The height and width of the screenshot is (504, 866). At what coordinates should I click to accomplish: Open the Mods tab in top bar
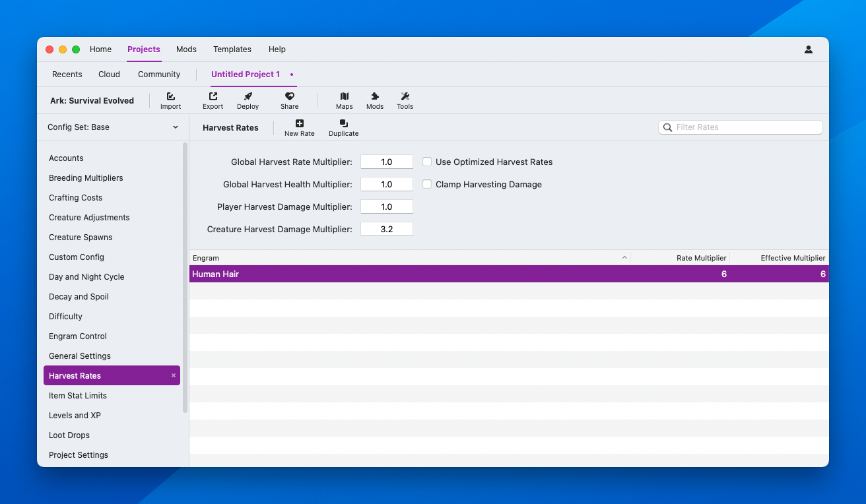[x=186, y=49]
